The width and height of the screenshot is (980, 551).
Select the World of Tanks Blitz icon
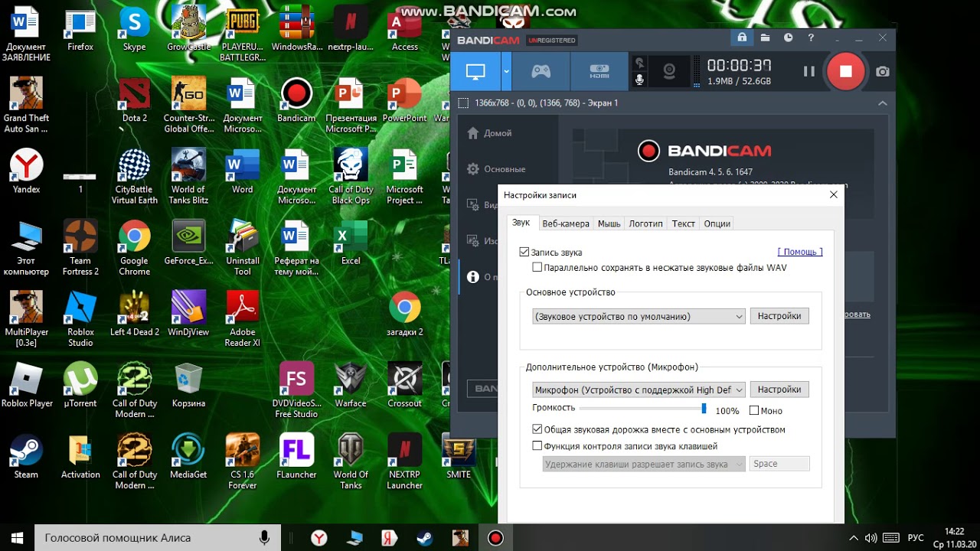click(x=188, y=177)
